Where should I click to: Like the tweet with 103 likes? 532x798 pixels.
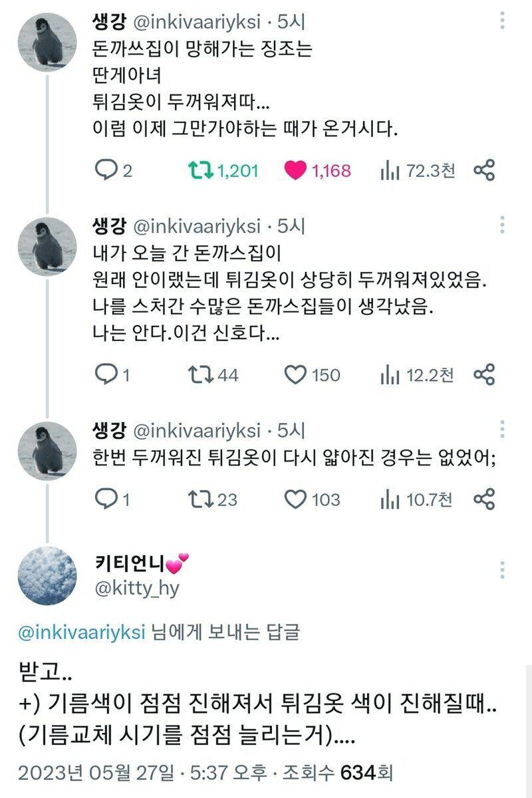point(295,499)
